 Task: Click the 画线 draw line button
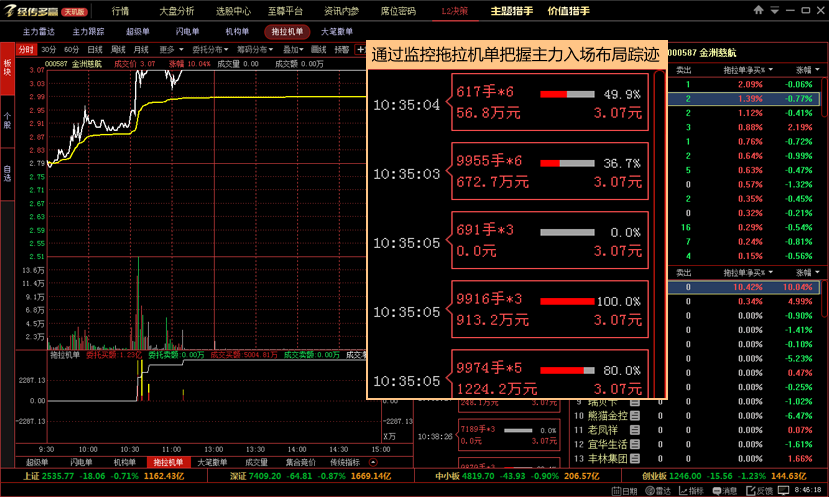[319, 49]
